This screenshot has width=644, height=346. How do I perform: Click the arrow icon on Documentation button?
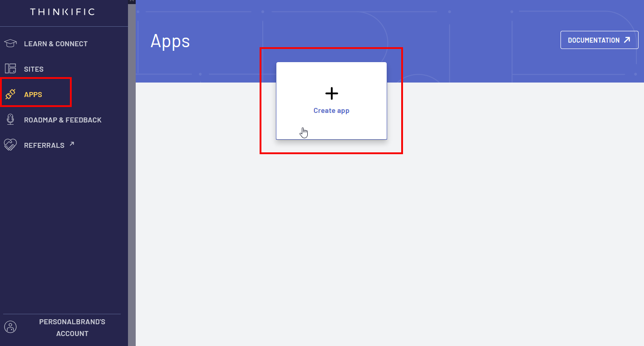(627, 40)
